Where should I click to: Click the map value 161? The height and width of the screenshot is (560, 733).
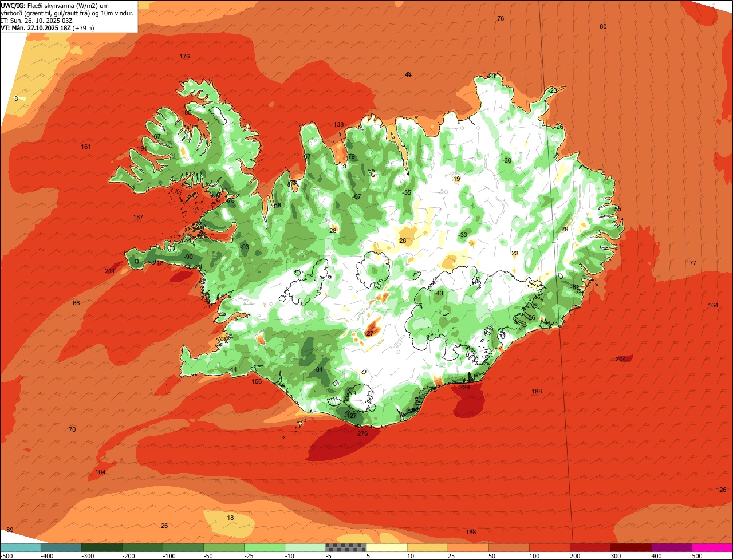pyautogui.click(x=86, y=147)
